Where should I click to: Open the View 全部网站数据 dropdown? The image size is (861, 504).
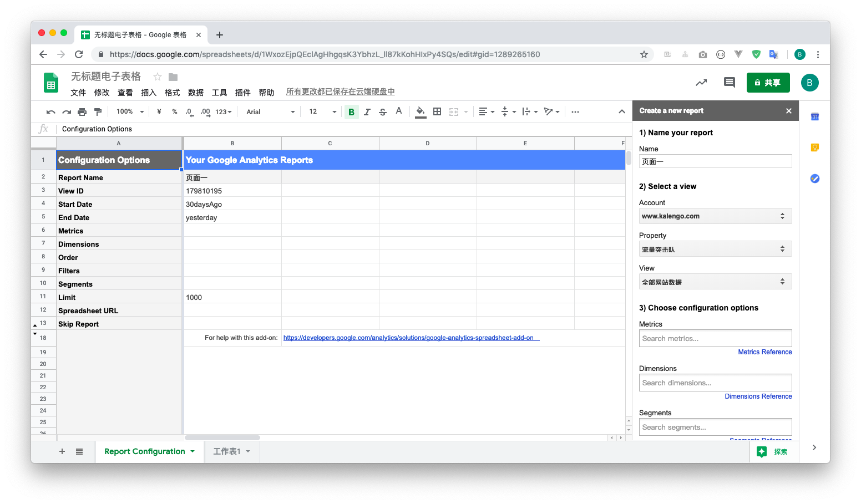[x=715, y=282]
